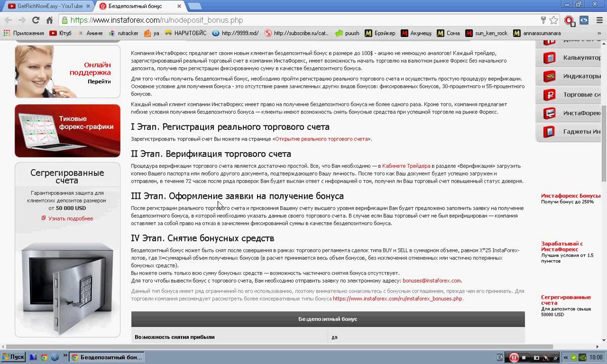Open the ИнстаФорекс sidebar monitor icon

coord(549,113)
